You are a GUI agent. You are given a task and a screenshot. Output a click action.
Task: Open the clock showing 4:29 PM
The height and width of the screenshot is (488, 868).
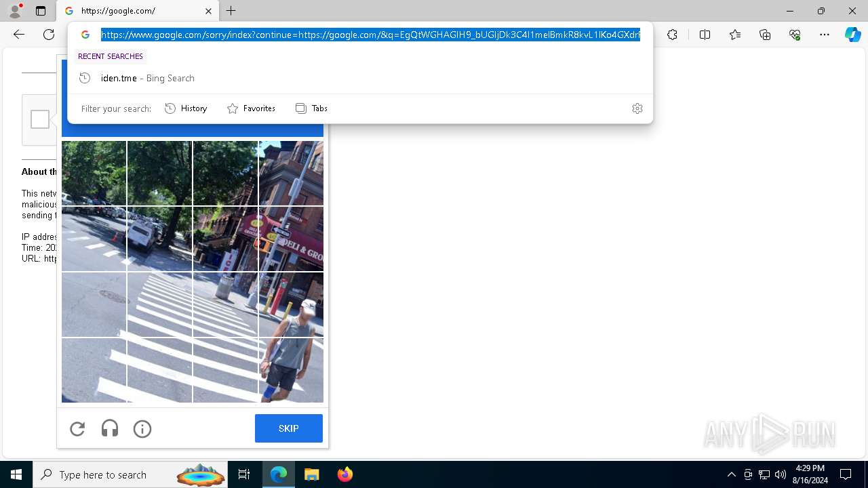[810, 474]
